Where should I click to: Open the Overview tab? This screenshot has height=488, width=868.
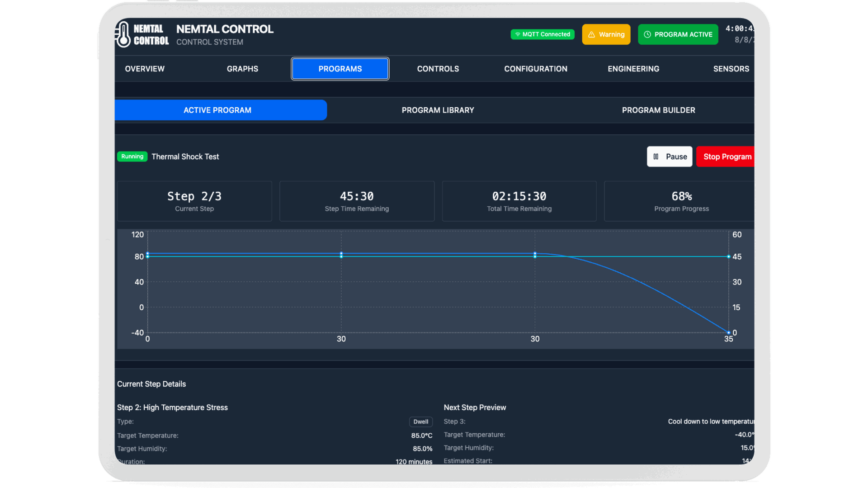(145, 69)
